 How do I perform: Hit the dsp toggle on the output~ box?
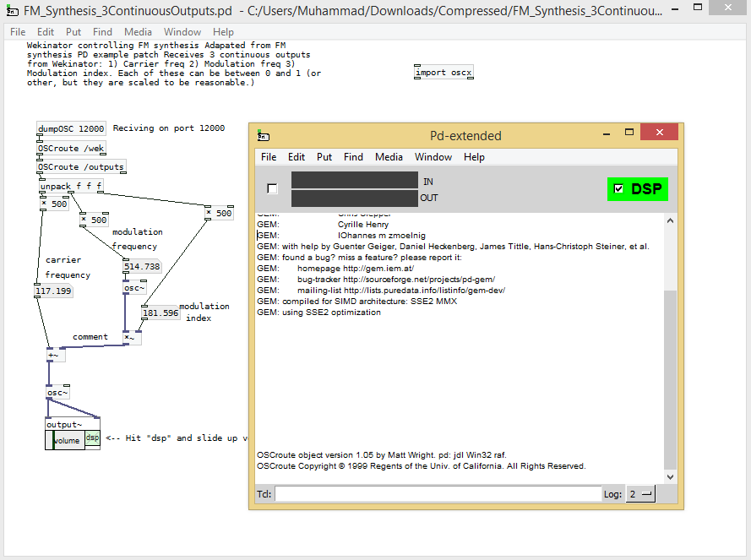(x=92, y=438)
